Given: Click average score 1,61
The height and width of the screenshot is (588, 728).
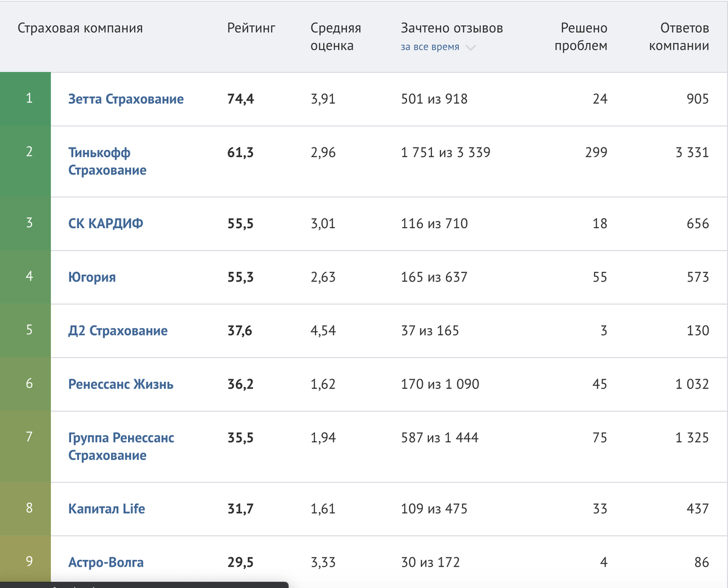Looking at the screenshot, I should pos(323,509).
